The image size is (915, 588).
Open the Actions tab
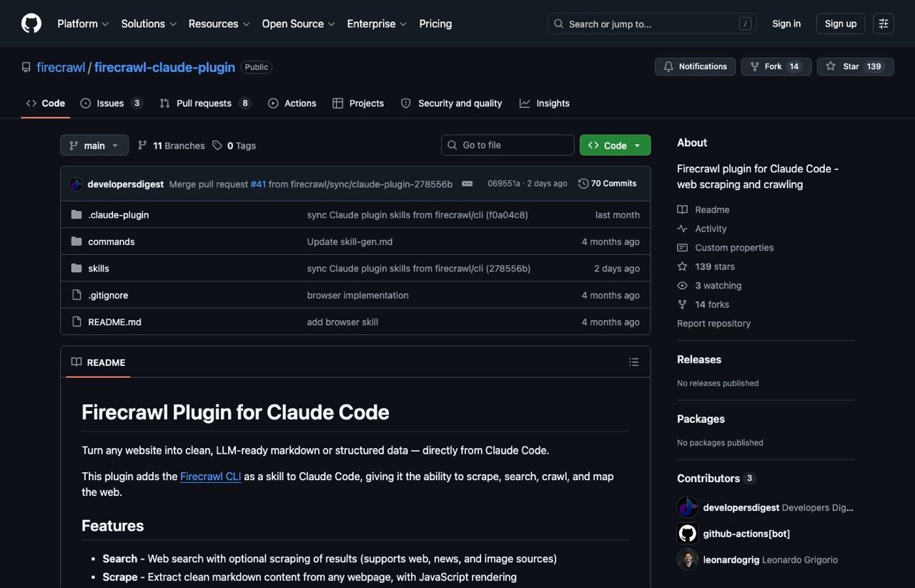pyautogui.click(x=292, y=103)
